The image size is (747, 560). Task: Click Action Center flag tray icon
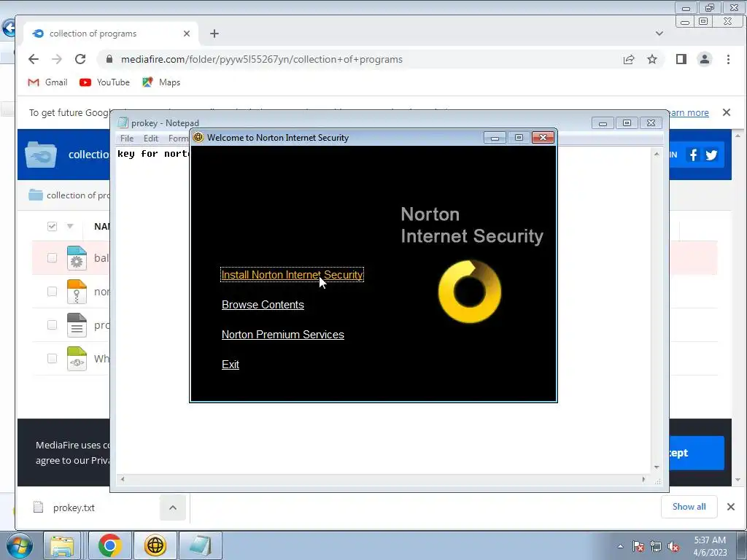tap(638, 547)
